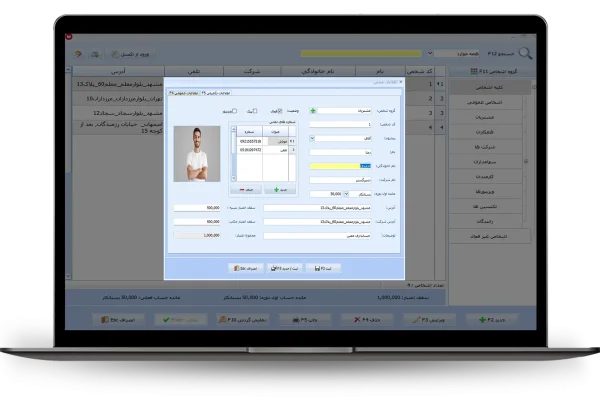
Task: Expand tree node beside کلیه اشخاص group
Action: pyautogui.click(x=533, y=87)
